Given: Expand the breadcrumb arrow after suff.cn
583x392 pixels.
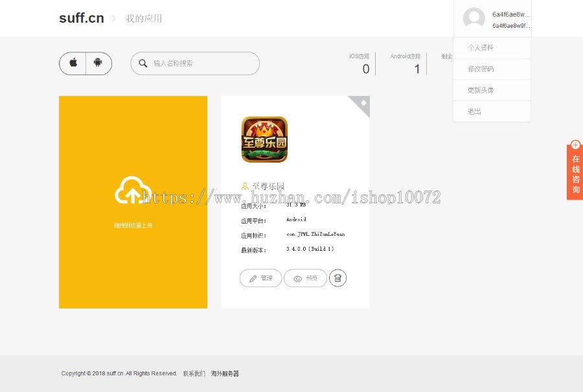Looking at the screenshot, I should [113, 18].
